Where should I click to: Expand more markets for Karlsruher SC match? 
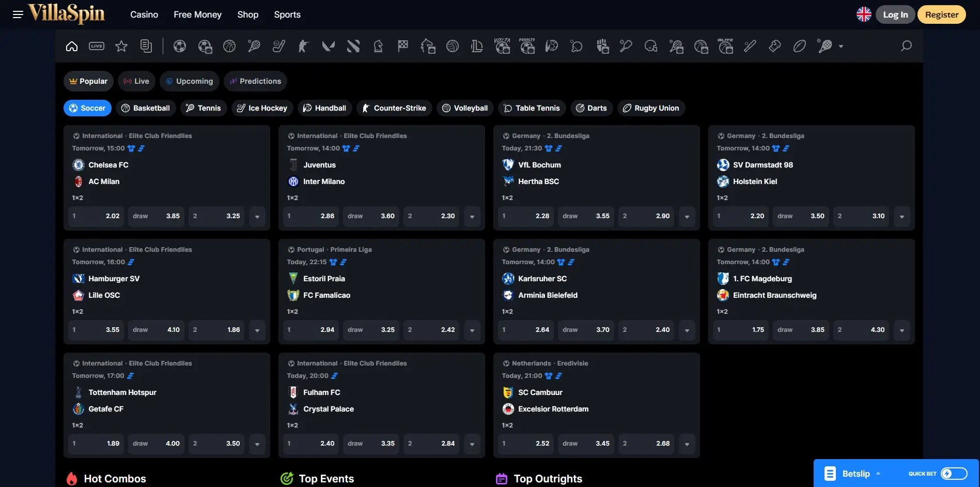[x=687, y=330]
